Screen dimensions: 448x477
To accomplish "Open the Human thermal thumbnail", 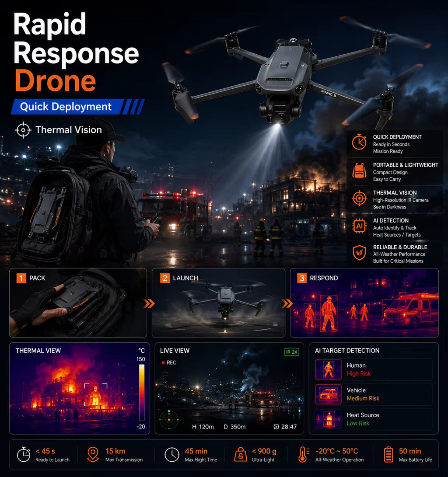I will 329,369.
